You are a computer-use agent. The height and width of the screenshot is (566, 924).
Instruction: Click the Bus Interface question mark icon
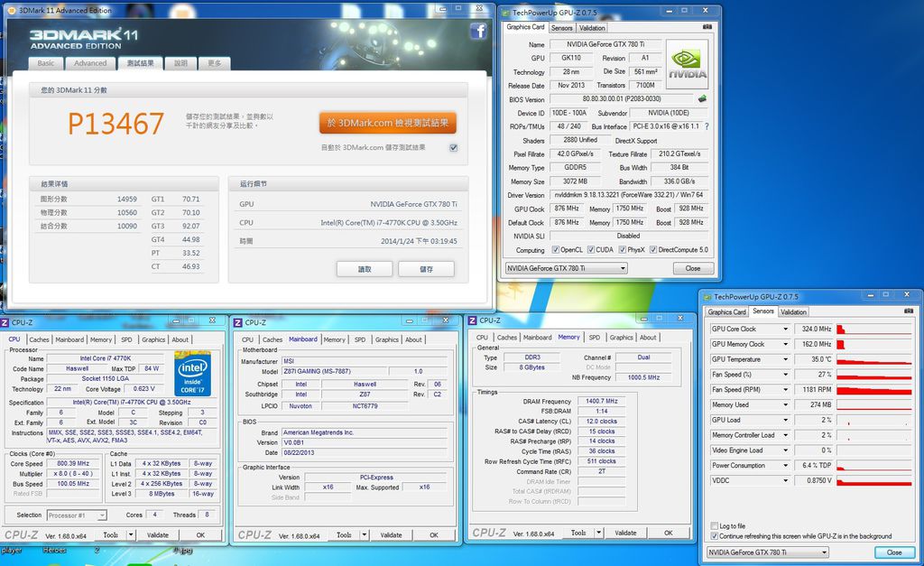(707, 126)
